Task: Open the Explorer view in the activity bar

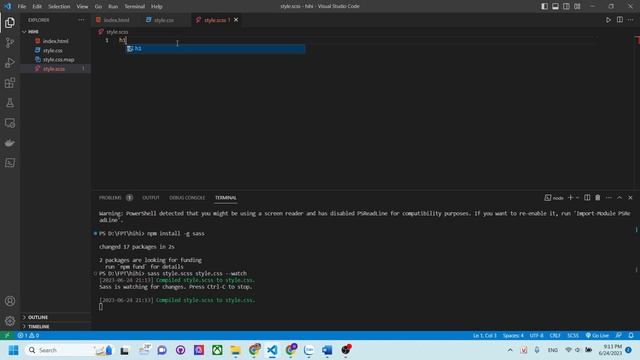Action: [10, 23]
